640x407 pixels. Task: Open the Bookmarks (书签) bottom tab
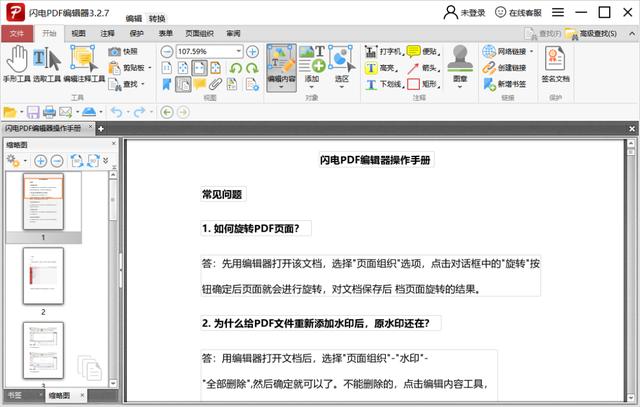[15, 395]
